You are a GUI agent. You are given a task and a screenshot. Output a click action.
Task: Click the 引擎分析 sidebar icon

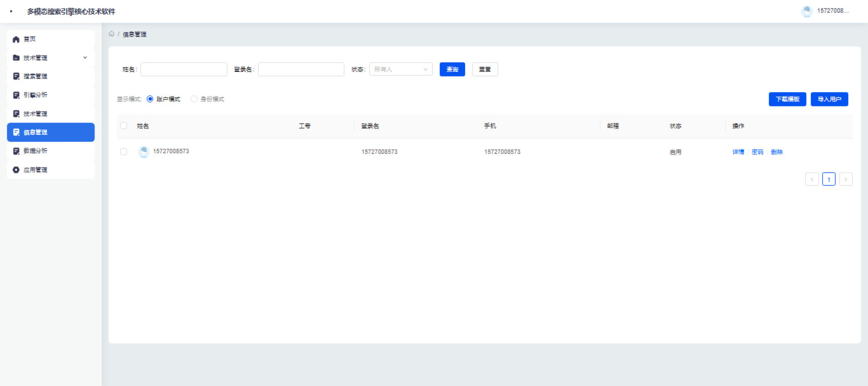(x=16, y=95)
